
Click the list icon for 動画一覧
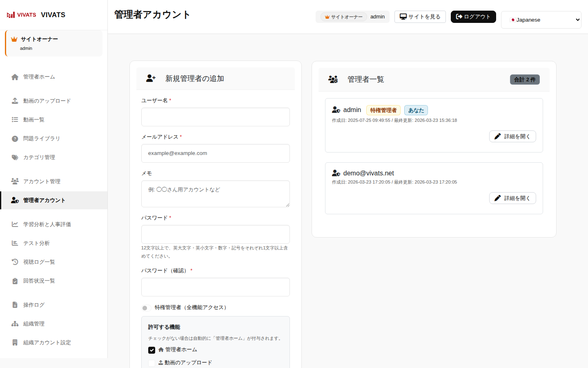pyautogui.click(x=15, y=120)
